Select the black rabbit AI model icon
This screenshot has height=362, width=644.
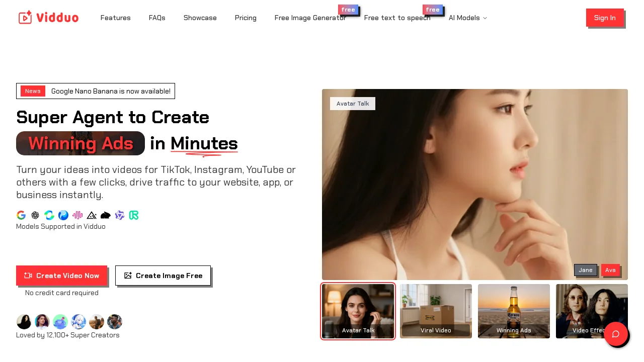pos(106,215)
